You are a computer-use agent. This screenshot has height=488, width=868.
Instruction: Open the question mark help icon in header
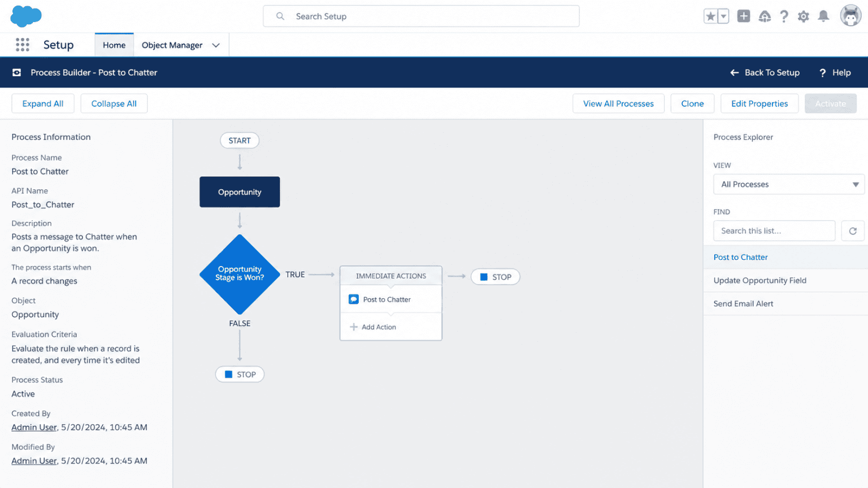click(x=784, y=16)
